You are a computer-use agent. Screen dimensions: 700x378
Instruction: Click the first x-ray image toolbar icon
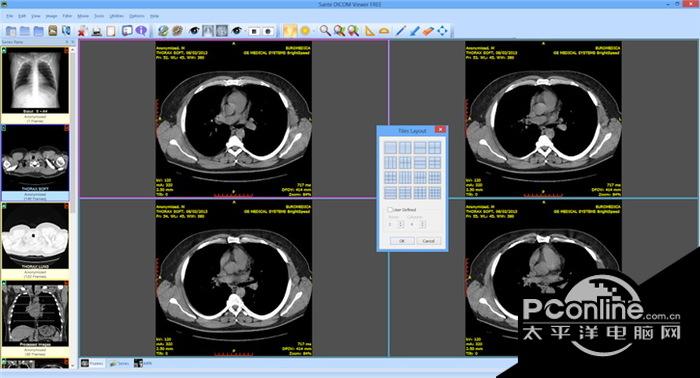pos(208,31)
